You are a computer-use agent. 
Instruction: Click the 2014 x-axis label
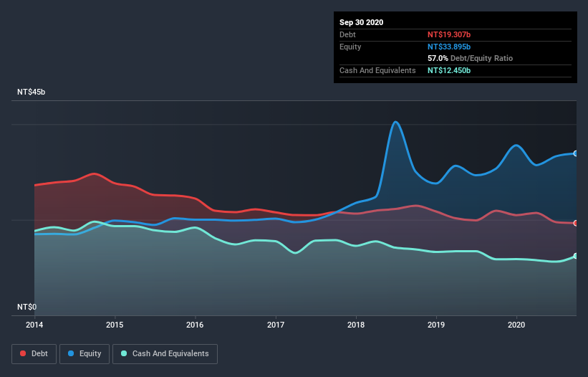point(34,325)
